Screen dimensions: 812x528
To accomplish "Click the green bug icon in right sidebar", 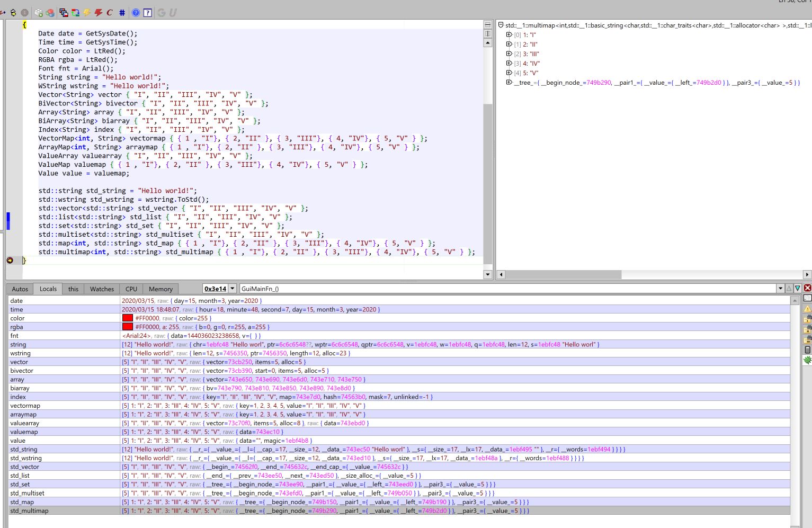I will click(x=807, y=360).
